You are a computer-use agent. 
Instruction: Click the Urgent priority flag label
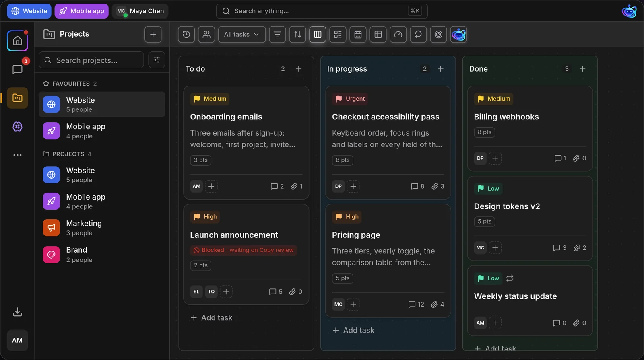350,99
